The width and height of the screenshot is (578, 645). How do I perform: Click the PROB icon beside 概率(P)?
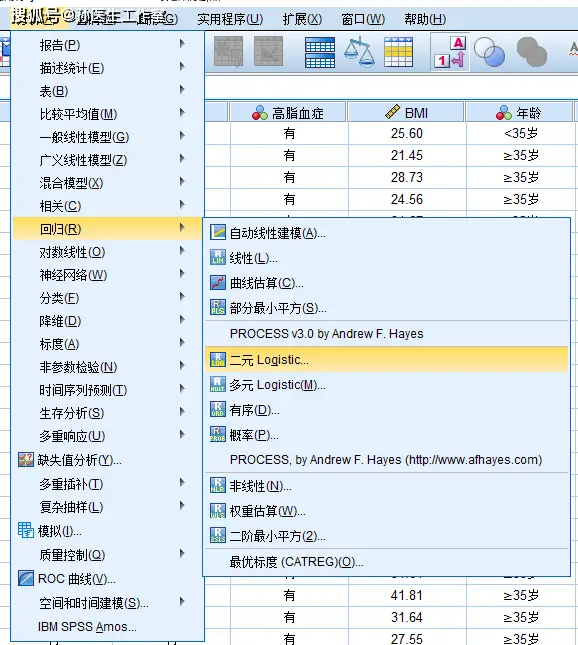click(x=218, y=434)
